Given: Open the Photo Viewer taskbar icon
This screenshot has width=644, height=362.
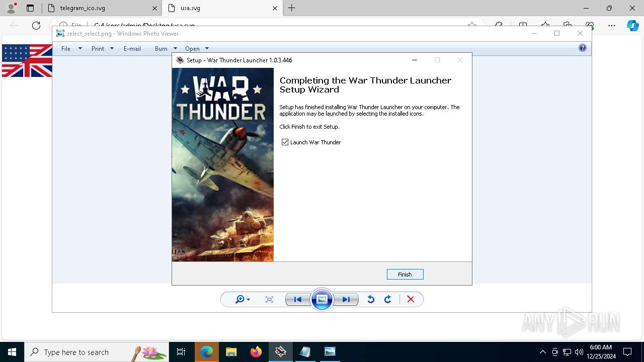Looking at the screenshot, I should pyautogui.click(x=330, y=352).
